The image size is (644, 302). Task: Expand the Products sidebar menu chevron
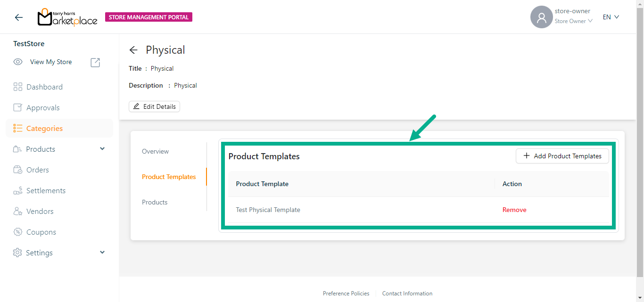(x=102, y=149)
